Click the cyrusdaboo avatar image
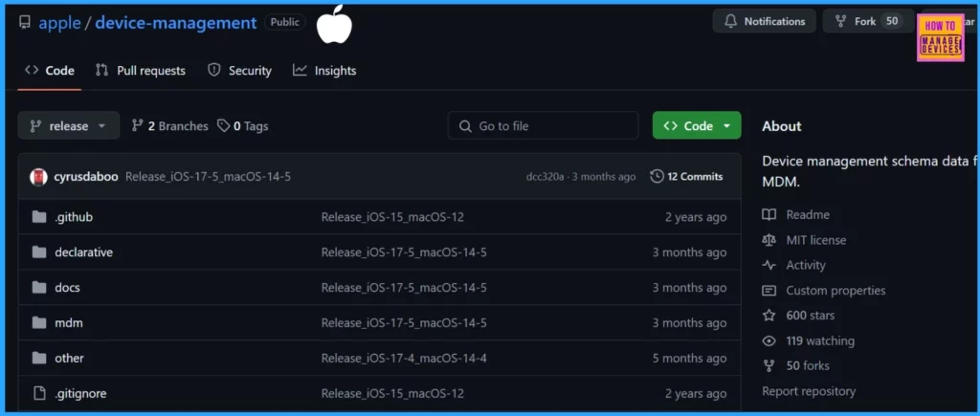Viewport: 980px width, 416px height. click(x=38, y=177)
